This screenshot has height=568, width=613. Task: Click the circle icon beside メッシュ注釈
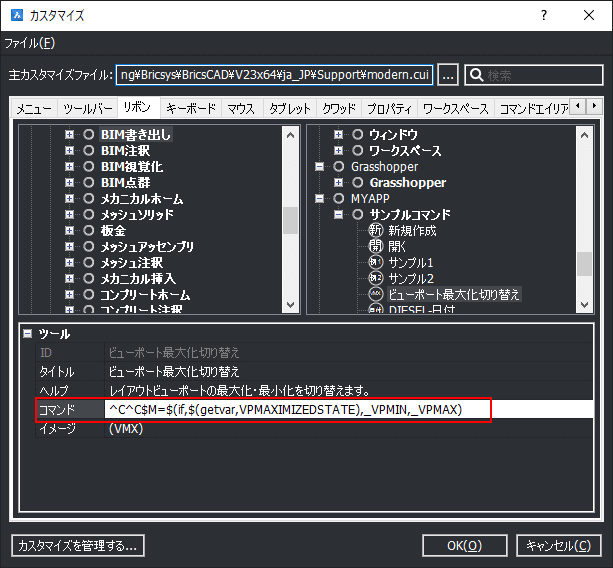tap(89, 262)
